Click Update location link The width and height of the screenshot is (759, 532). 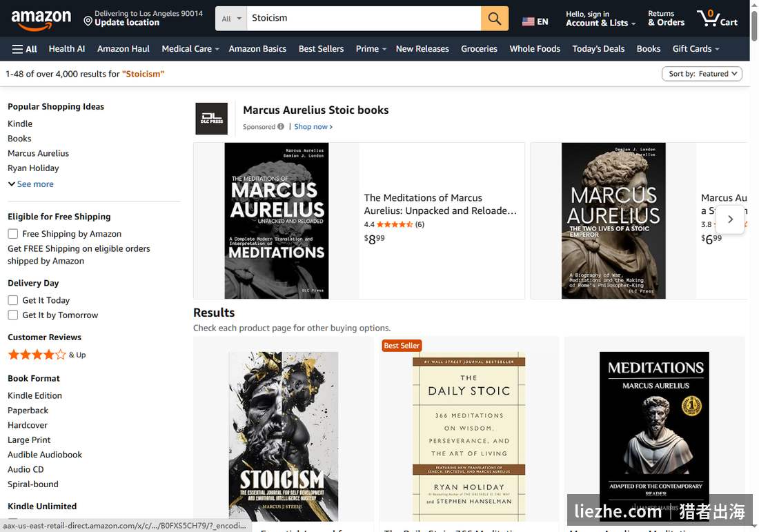click(127, 23)
